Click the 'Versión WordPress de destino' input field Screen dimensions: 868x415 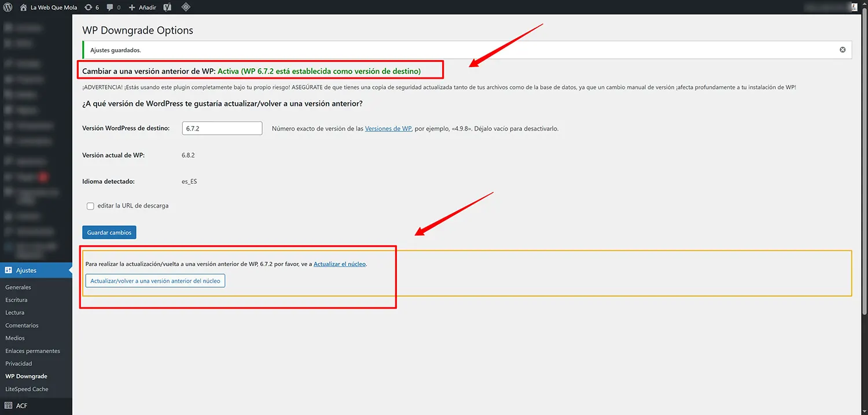(222, 128)
